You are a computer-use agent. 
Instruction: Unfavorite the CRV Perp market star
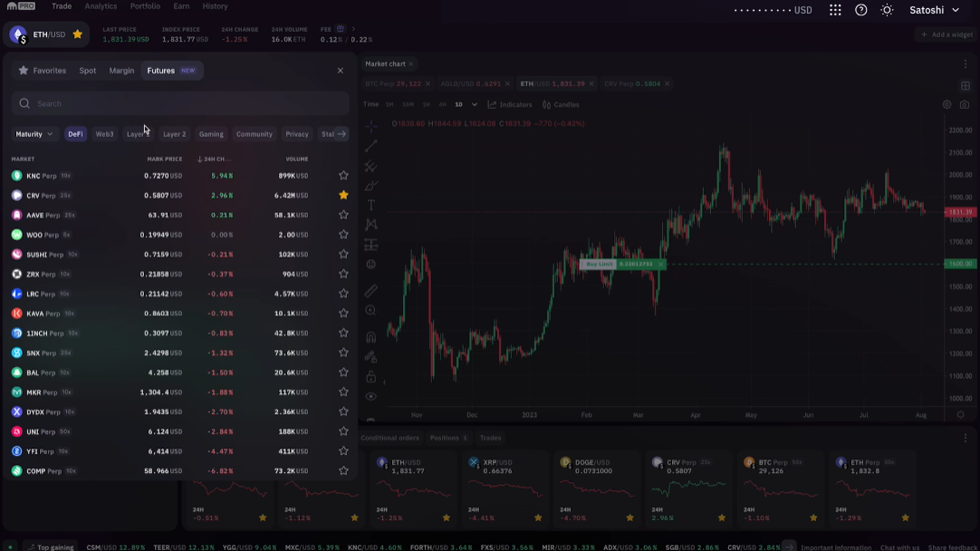[x=343, y=195]
